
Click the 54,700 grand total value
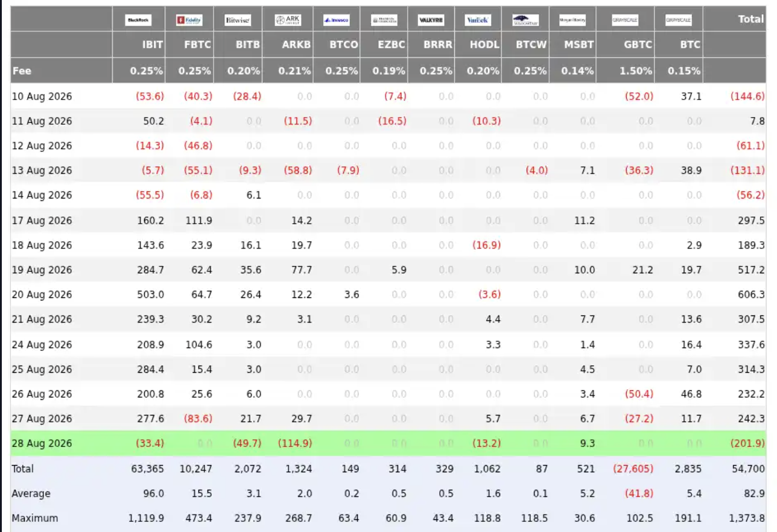tap(749, 469)
